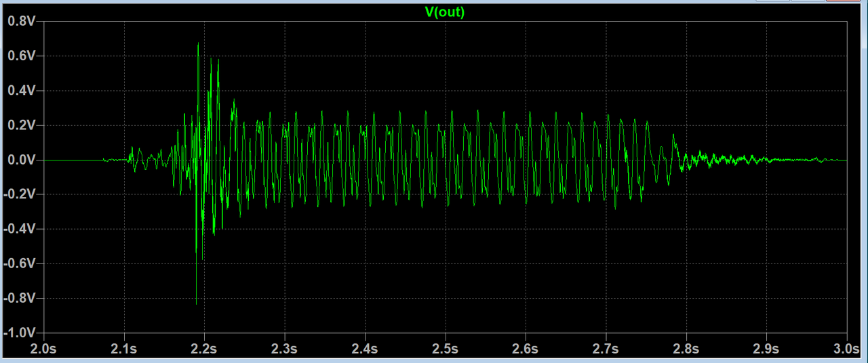Select the 0.0V vertical axis tick label
This screenshot has width=868, height=363.
[21, 160]
